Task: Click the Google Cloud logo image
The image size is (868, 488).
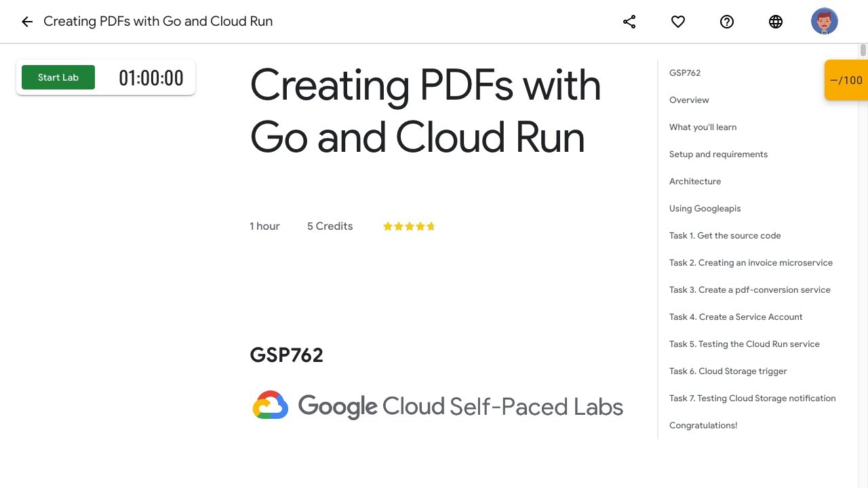Action: [x=437, y=406]
